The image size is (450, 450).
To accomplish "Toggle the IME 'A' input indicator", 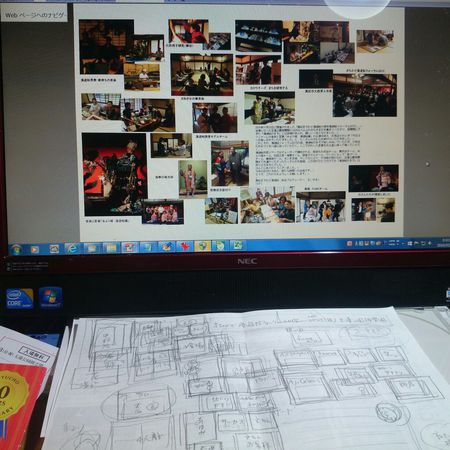I will tap(356, 244).
